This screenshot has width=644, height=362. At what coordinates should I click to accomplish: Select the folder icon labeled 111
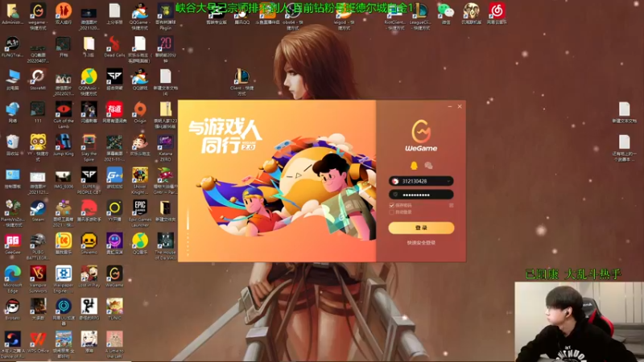[38, 112]
